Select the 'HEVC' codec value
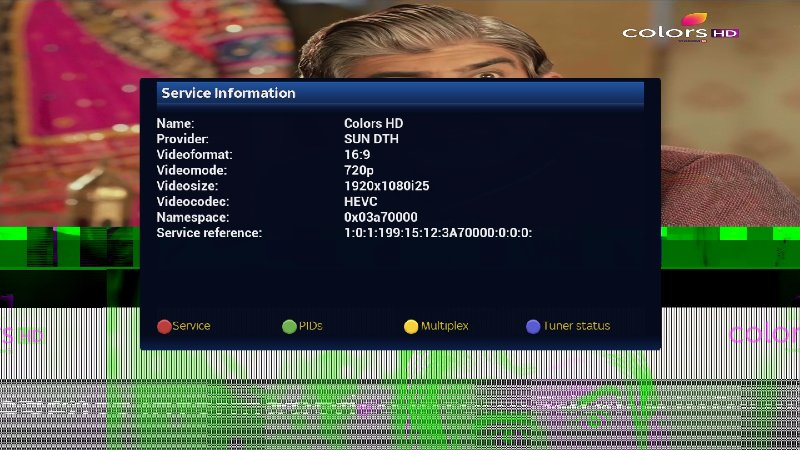 tap(361, 202)
